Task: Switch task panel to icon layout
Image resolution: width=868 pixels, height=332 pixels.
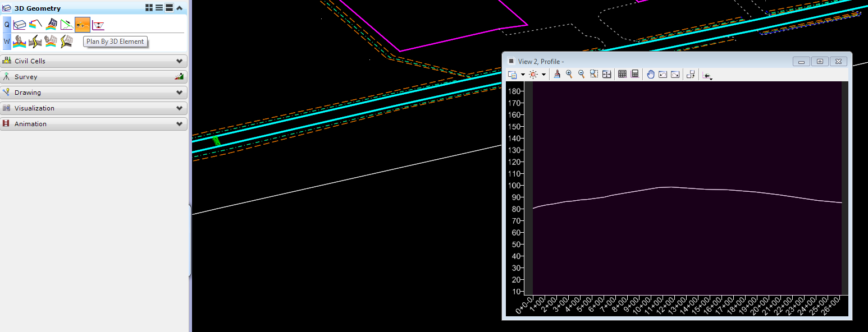Action: point(149,8)
